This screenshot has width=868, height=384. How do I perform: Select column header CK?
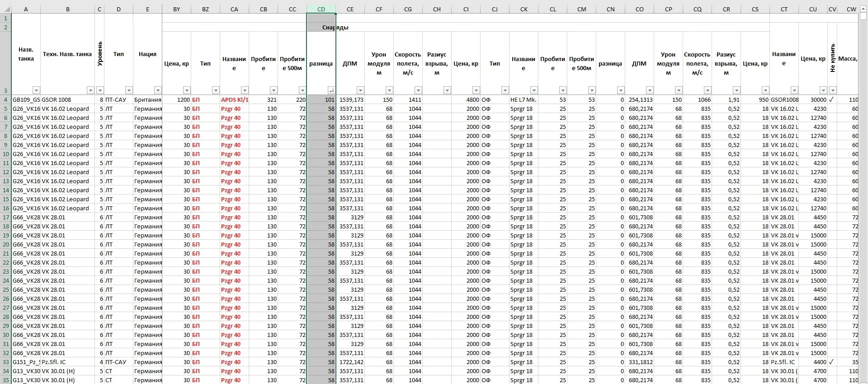pyautogui.click(x=524, y=9)
